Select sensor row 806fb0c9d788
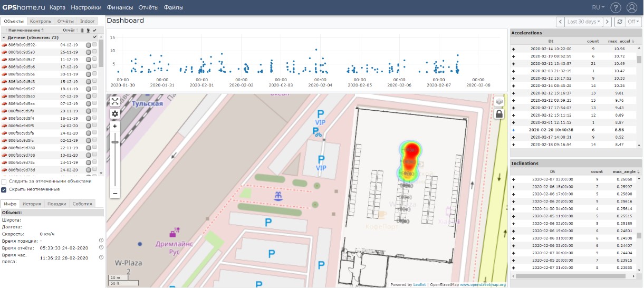This screenshot has width=644, height=288. 50,156
